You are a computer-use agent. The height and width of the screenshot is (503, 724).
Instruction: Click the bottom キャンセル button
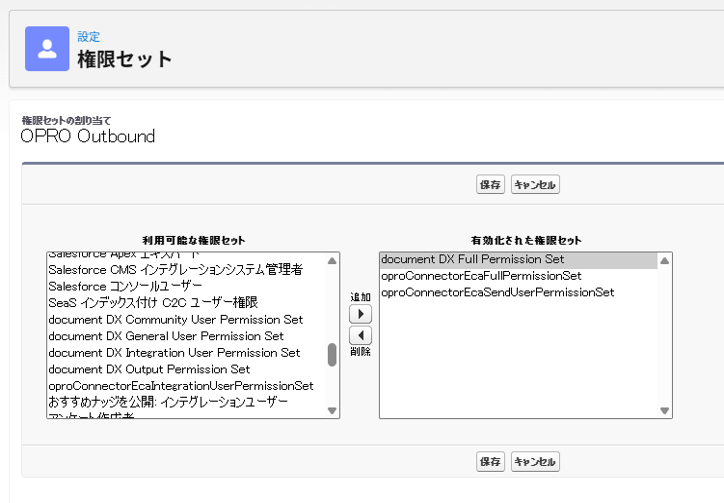pos(535,461)
